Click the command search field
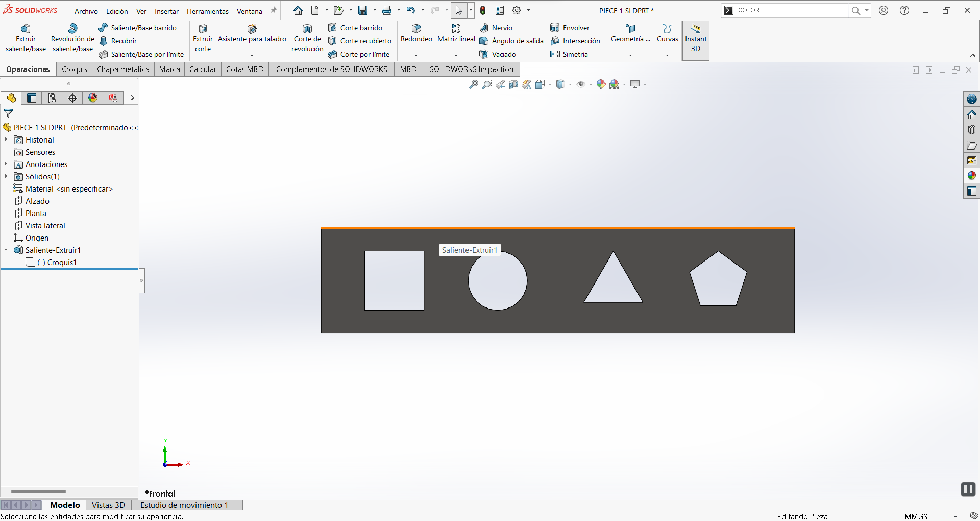 (x=792, y=10)
